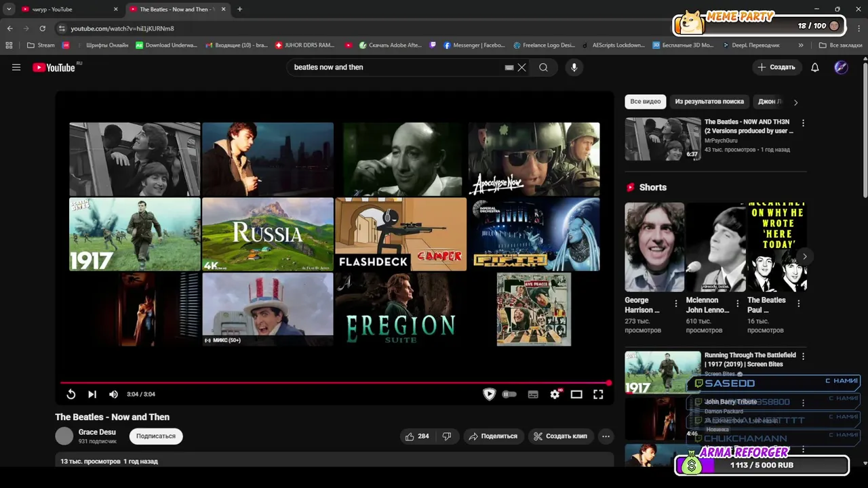The width and height of the screenshot is (868, 488).
Task: Open the account avatar menu
Action: tap(841, 67)
